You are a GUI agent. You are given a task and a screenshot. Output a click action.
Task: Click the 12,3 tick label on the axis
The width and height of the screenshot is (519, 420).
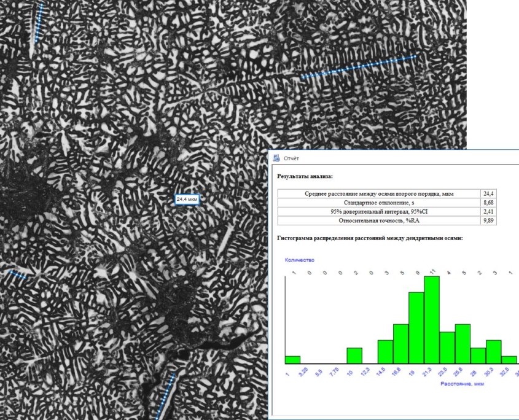coord(365,372)
